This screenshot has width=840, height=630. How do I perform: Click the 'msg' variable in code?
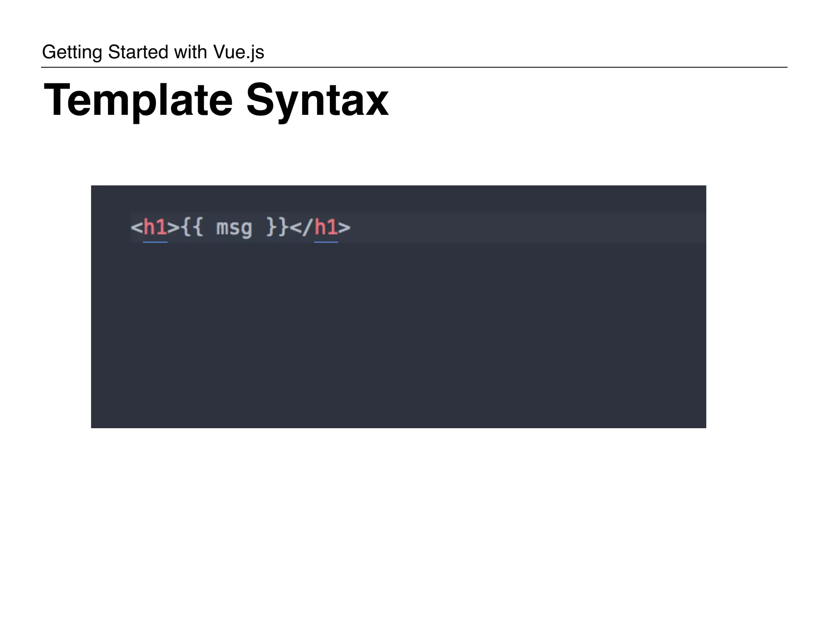(x=234, y=228)
